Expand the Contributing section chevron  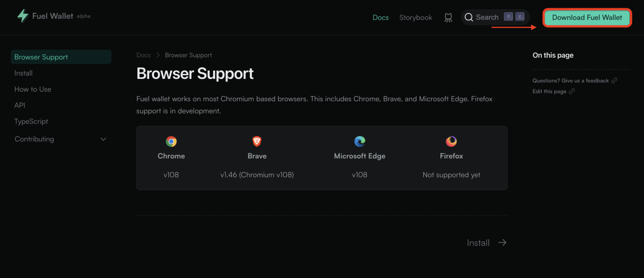[x=103, y=139]
